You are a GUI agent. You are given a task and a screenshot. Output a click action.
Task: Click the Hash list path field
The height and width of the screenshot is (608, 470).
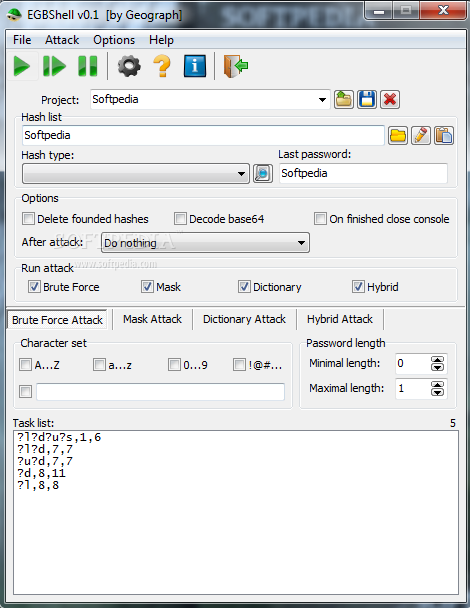click(203, 135)
